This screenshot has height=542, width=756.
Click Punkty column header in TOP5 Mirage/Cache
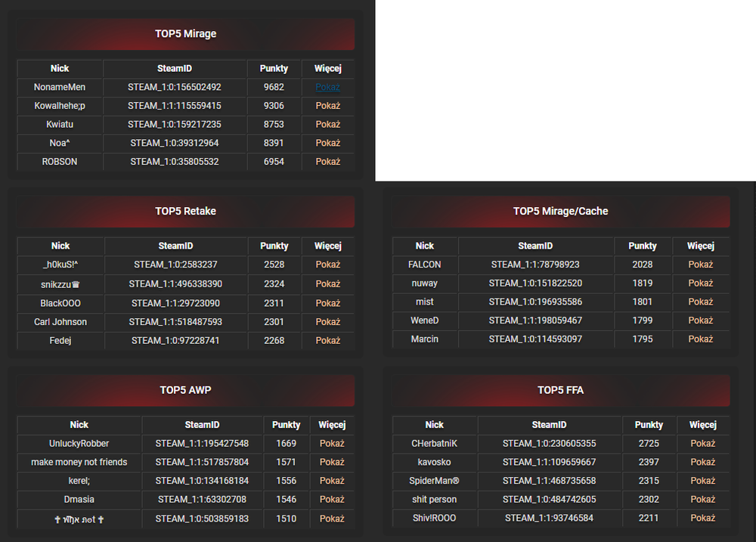[642, 246]
